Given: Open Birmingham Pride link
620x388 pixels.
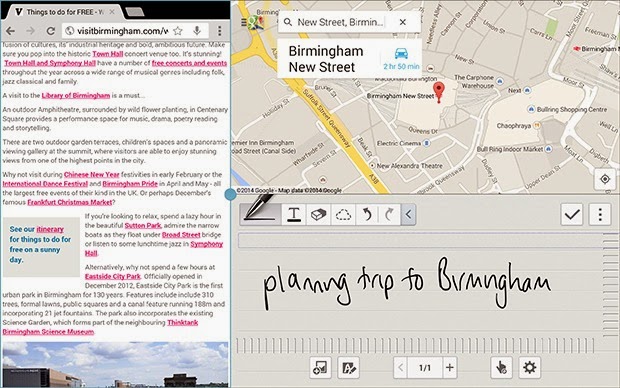Looking at the screenshot, I should pos(130,184).
